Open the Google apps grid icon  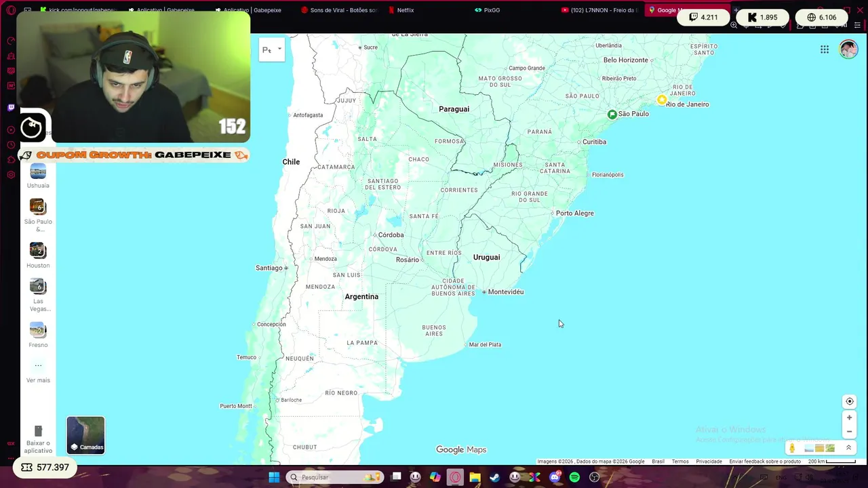(825, 49)
